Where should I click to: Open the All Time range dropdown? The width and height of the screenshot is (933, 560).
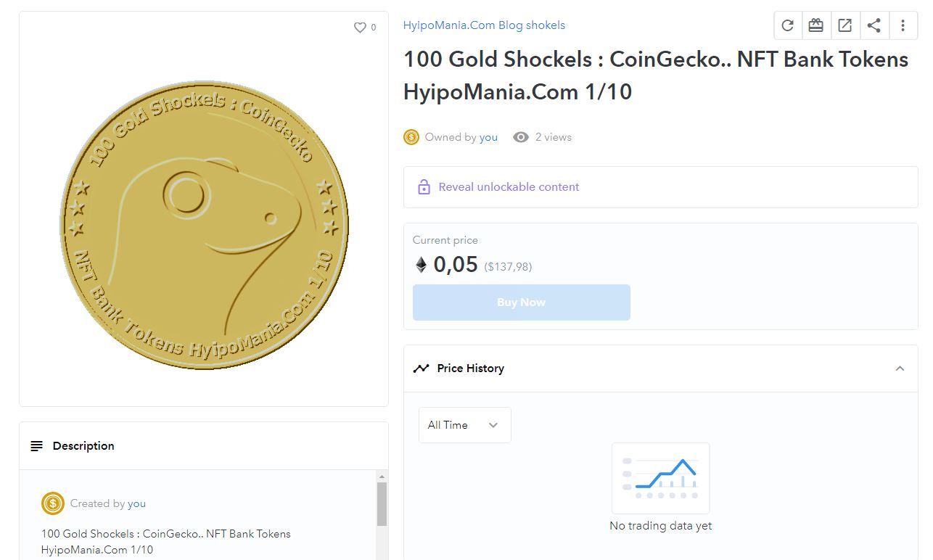pyautogui.click(x=464, y=425)
